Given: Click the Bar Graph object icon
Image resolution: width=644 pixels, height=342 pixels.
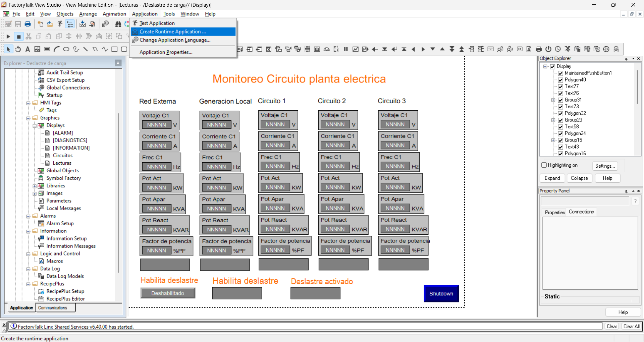Looking at the screenshot, I should click(x=317, y=49).
